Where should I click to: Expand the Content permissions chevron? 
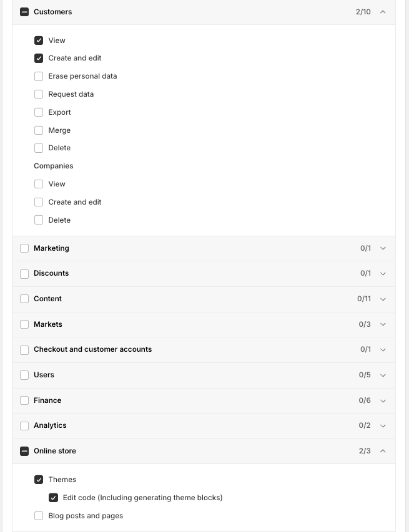click(383, 299)
